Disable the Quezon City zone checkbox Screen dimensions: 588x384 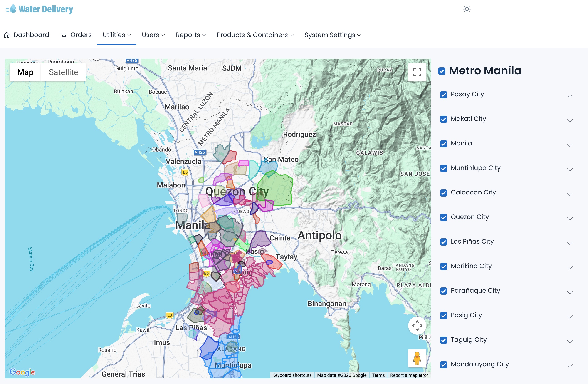click(443, 217)
